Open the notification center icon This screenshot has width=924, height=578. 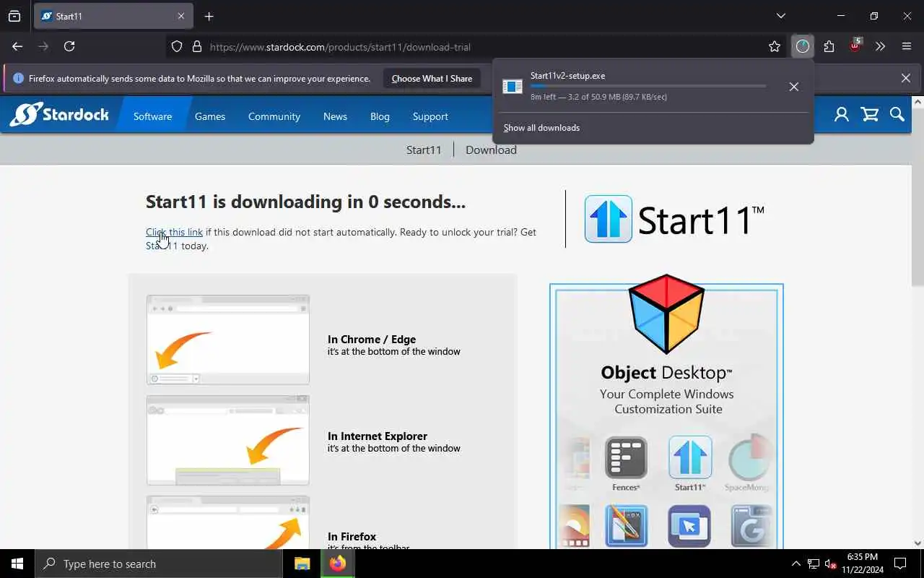900,564
